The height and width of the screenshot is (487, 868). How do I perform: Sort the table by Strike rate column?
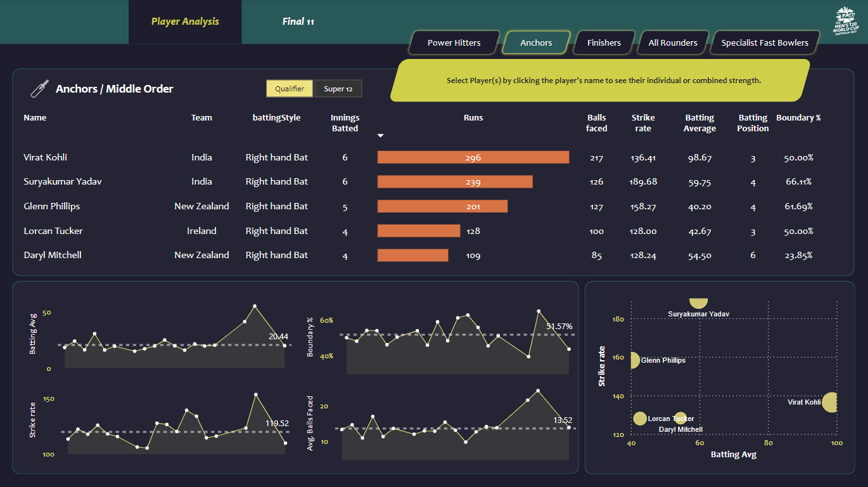pyautogui.click(x=643, y=122)
